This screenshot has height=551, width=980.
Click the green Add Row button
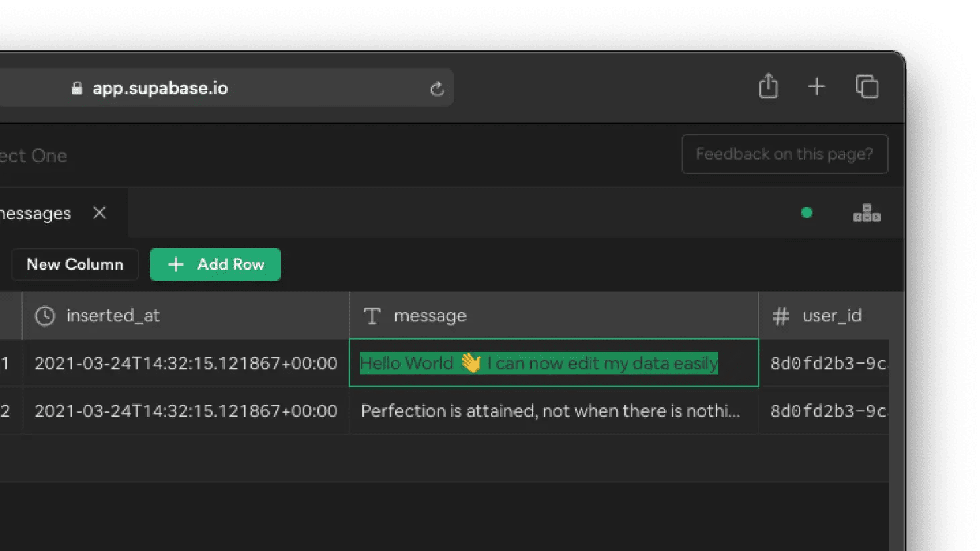215,264
